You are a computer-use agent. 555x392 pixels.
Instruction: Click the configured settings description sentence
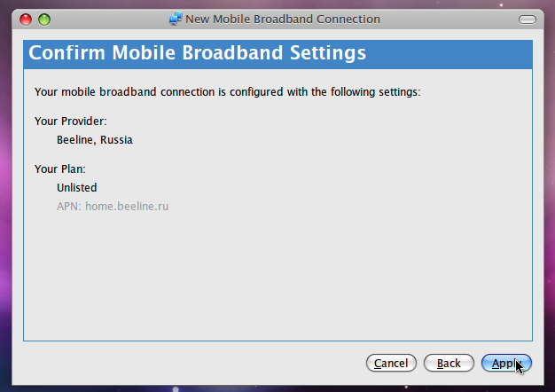227,91
